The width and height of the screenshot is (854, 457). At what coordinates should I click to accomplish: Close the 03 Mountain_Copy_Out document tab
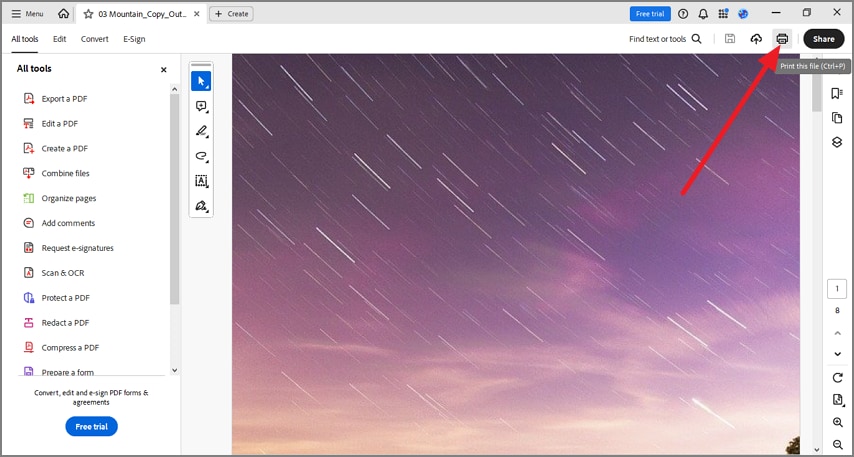[x=197, y=14]
